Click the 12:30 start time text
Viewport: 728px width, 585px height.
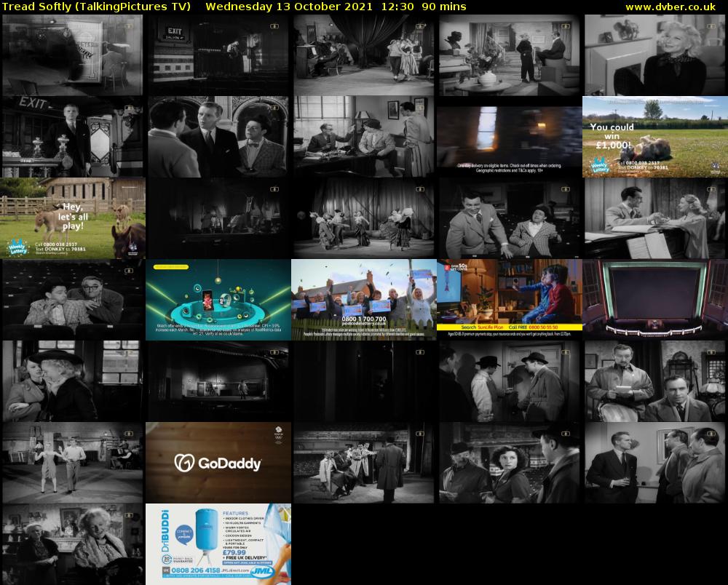click(x=397, y=7)
